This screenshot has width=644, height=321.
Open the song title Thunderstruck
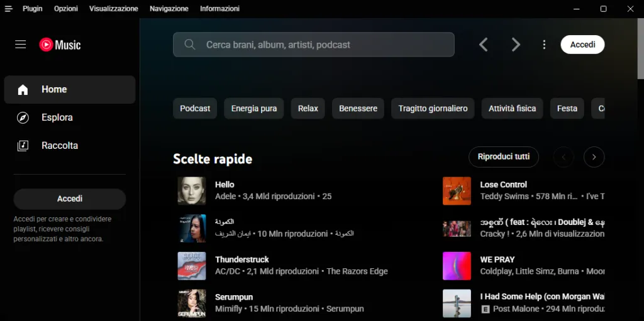[242, 259]
